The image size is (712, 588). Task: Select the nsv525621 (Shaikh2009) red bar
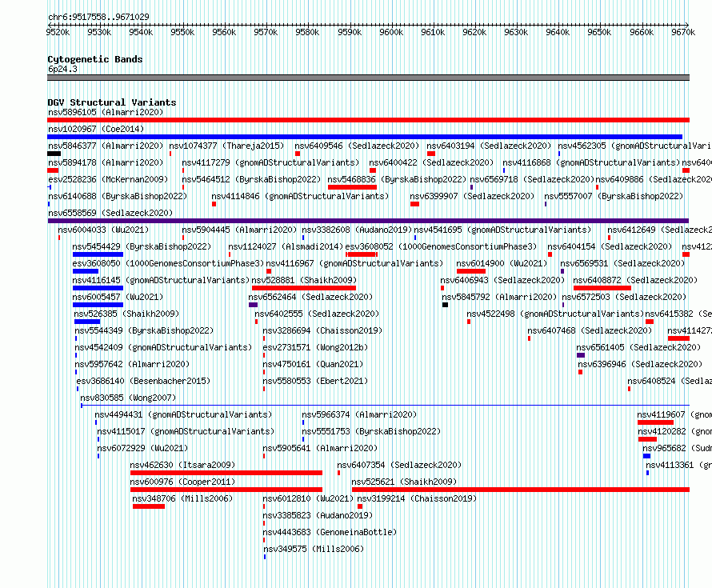click(x=521, y=490)
